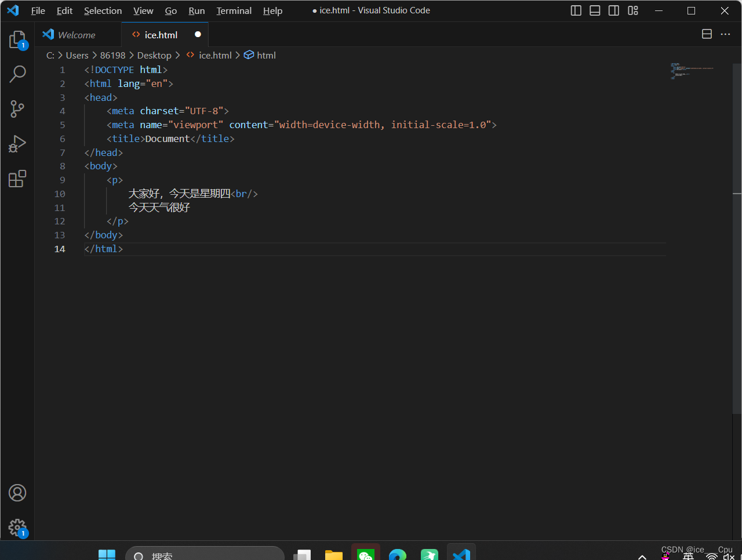Open editor More Actions ellipsis
The width and height of the screenshot is (742, 560).
pyautogui.click(x=725, y=34)
